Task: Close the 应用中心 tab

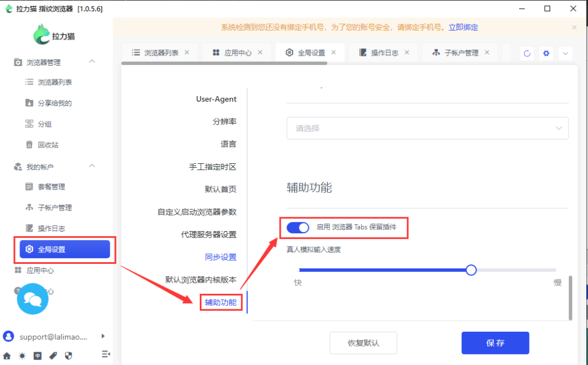Action: [x=260, y=52]
